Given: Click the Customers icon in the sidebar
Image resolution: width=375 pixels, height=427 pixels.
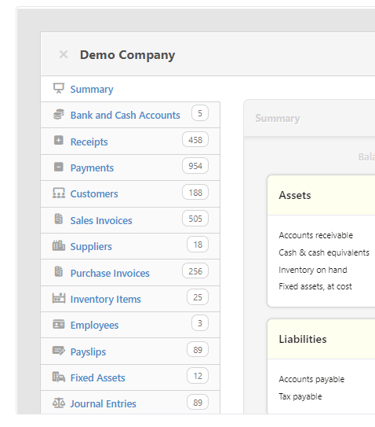Looking at the screenshot, I should point(59,193).
